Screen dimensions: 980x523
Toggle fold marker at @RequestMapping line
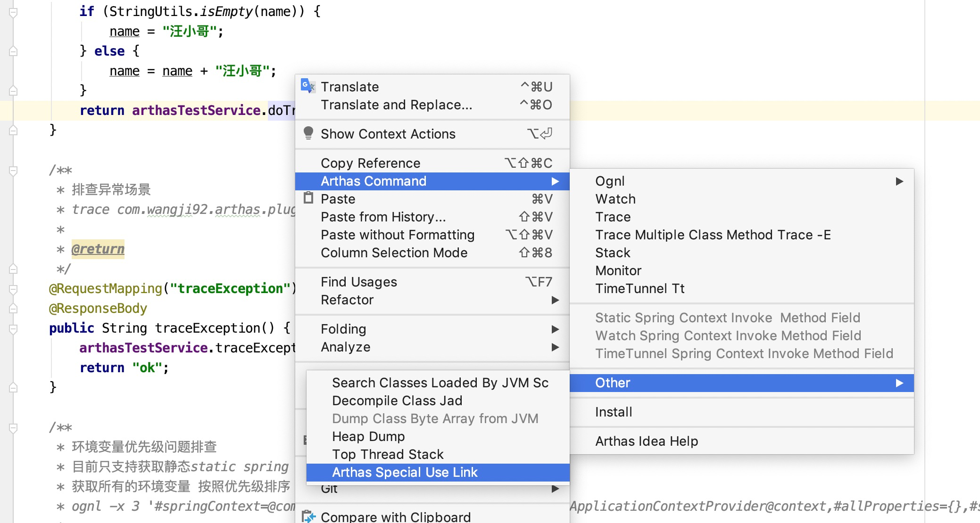pos(13,289)
